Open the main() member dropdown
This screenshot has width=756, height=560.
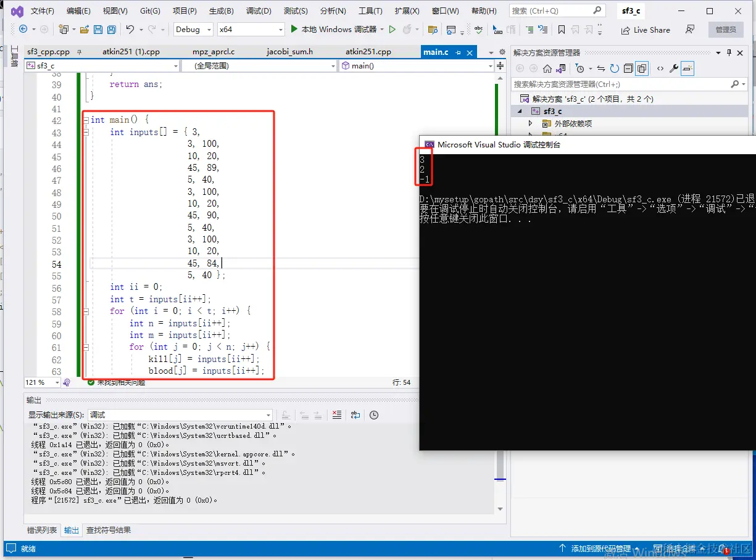tap(417, 65)
